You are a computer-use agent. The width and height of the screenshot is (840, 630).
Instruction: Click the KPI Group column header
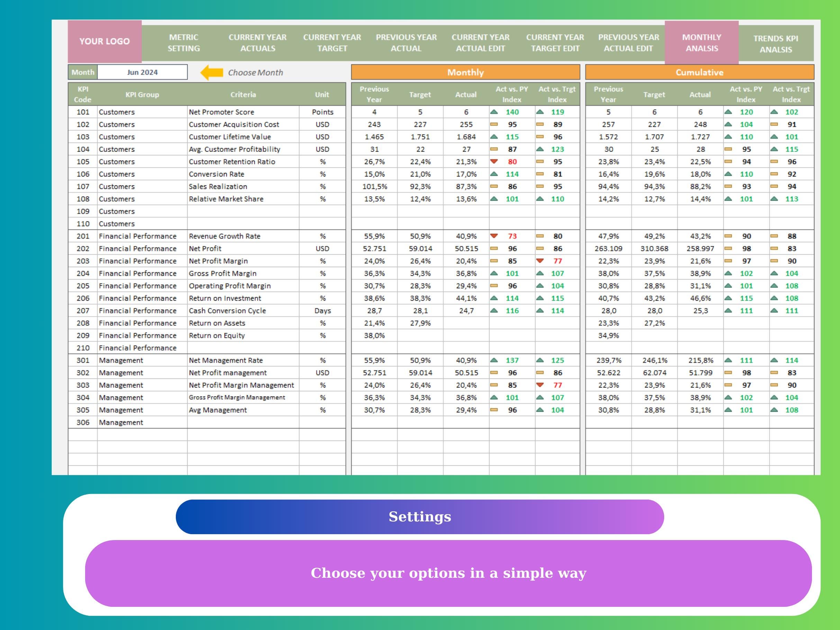[x=142, y=94]
